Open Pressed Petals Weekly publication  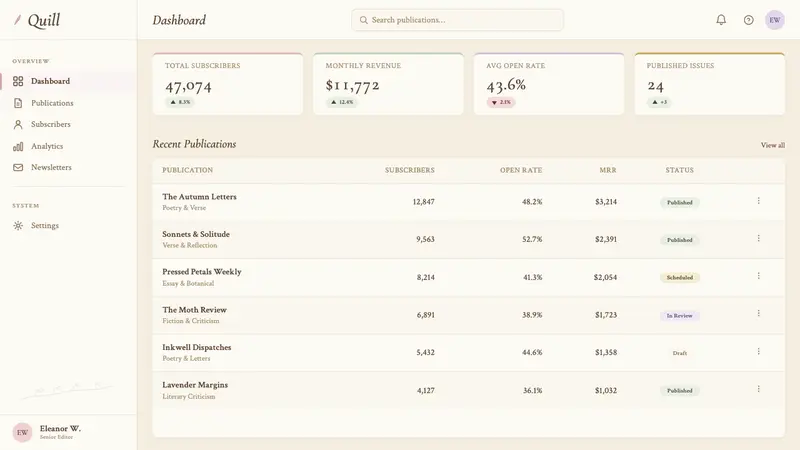[x=202, y=272]
